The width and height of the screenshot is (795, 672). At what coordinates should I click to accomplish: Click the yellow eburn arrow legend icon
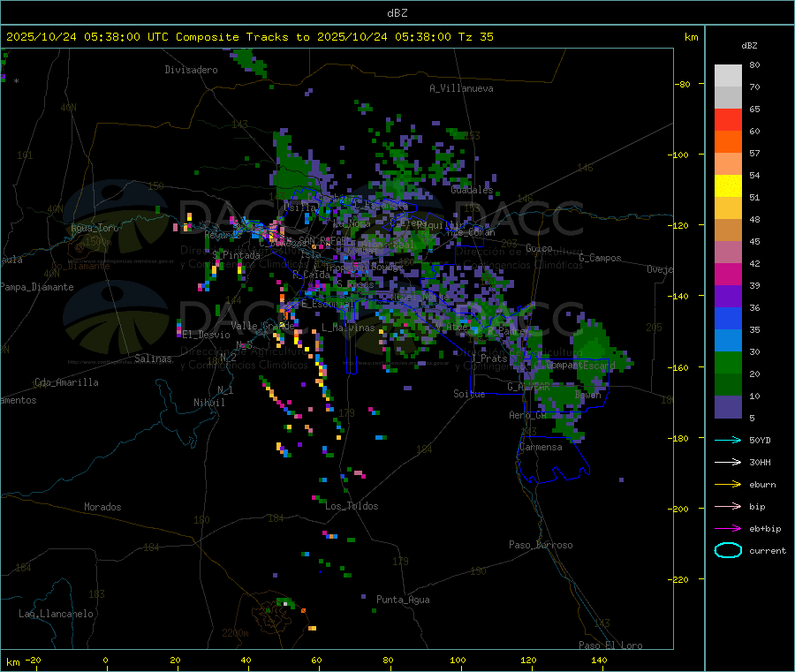pos(728,485)
